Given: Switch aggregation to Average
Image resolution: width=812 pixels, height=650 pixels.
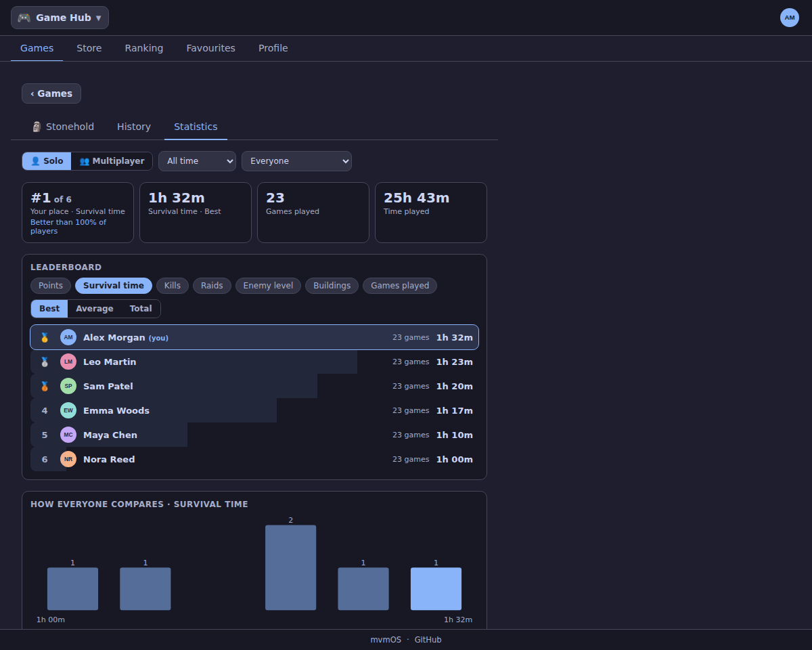Looking at the screenshot, I should pos(95,309).
